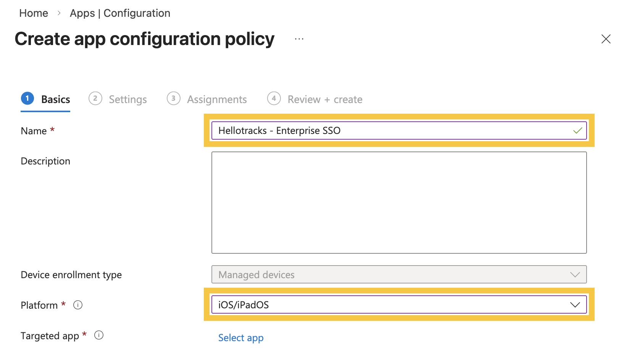Go to the Review + create tab
The image size is (632, 364).
pyautogui.click(x=325, y=100)
